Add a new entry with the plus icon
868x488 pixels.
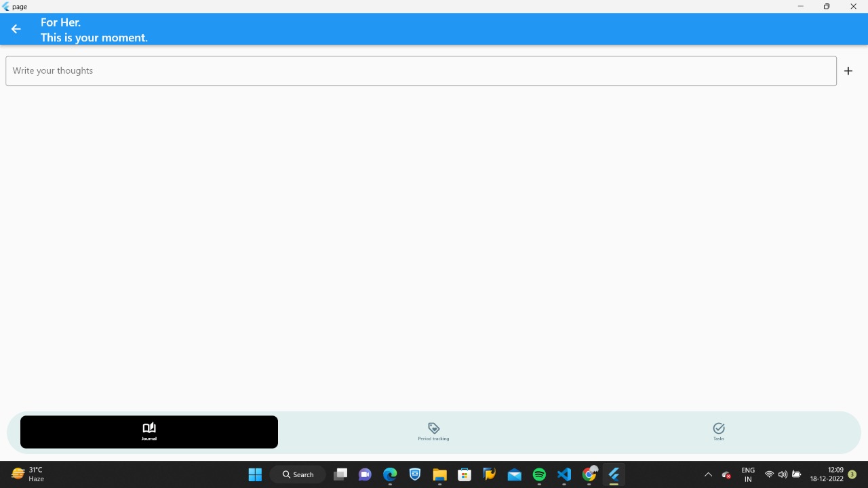point(848,70)
